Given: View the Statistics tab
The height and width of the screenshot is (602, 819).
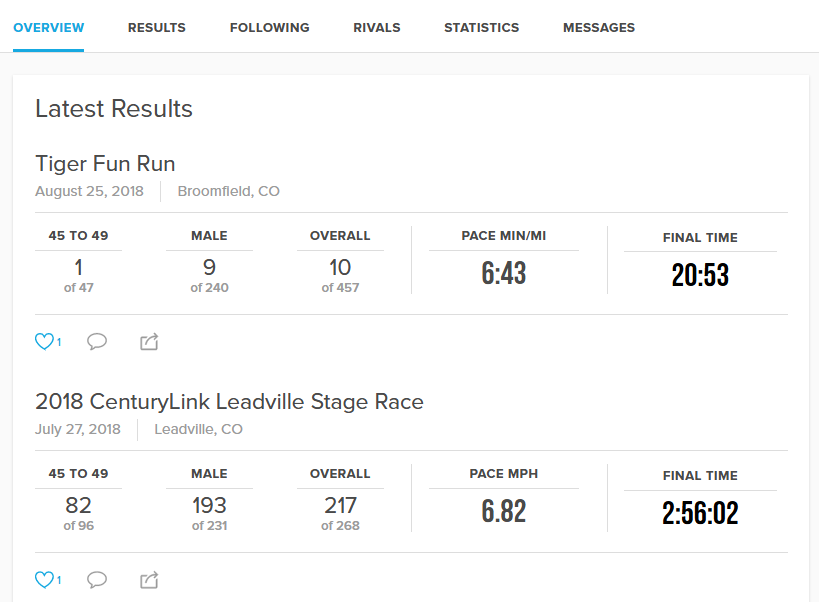Looking at the screenshot, I should [x=481, y=28].
